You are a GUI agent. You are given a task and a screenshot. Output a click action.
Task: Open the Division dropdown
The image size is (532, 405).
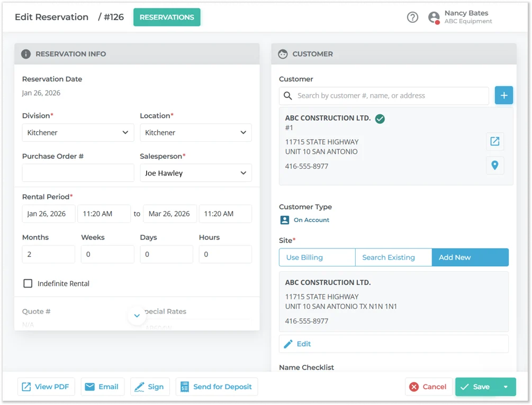(x=78, y=133)
